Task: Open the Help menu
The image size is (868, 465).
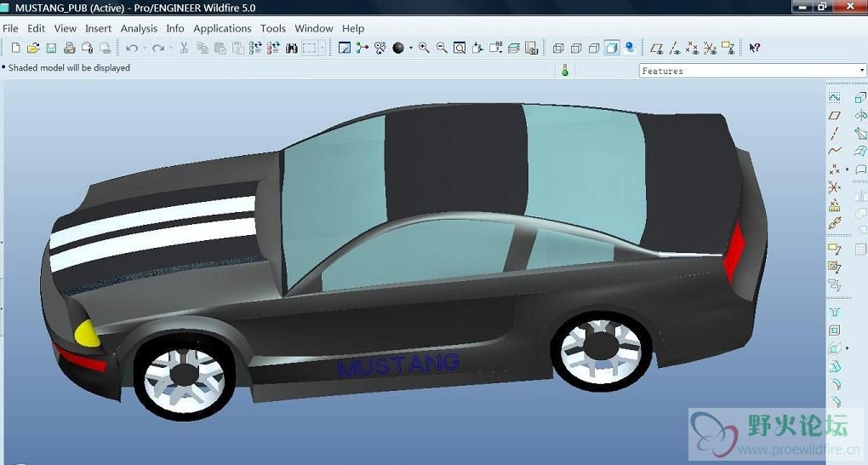Action: pos(353,28)
